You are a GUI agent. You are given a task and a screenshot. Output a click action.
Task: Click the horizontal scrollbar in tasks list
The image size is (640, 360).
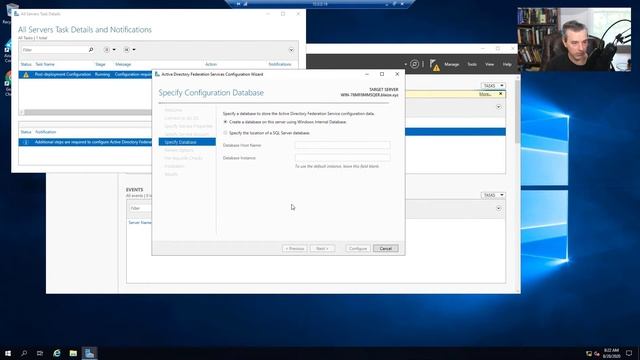pyautogui.click(x=88, y=112)
